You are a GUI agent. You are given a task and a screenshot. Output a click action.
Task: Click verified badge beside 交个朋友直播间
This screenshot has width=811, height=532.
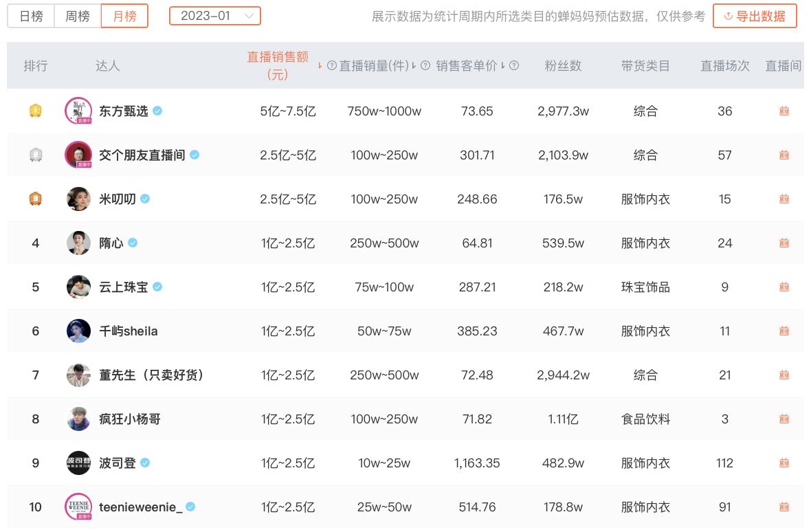click(195, 155)
